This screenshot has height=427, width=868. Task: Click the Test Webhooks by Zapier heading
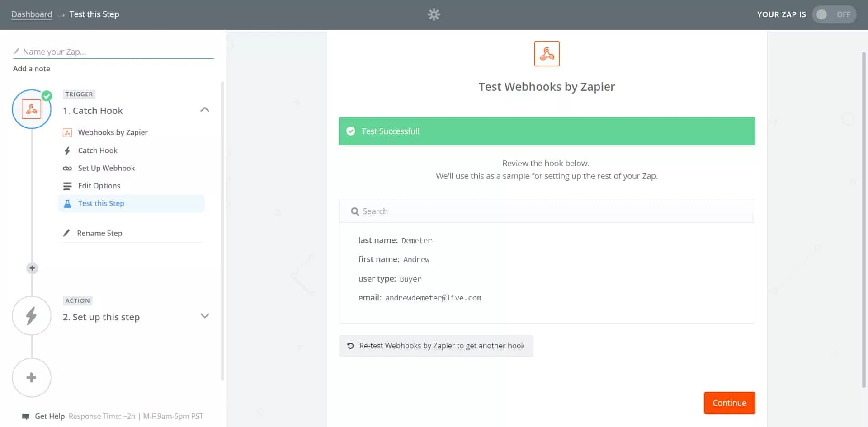547,87
